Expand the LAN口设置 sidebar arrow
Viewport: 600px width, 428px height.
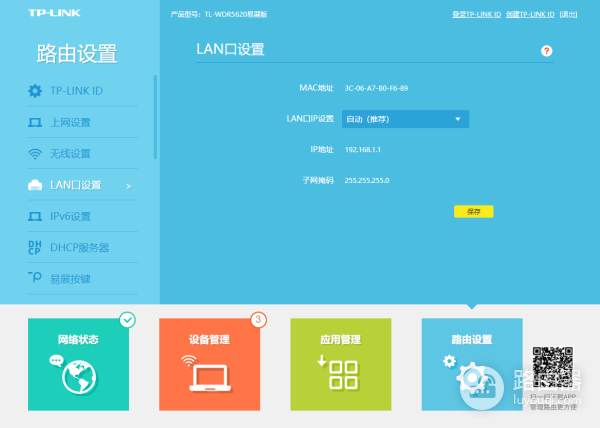pyautogui.click(x=129, y=186)
